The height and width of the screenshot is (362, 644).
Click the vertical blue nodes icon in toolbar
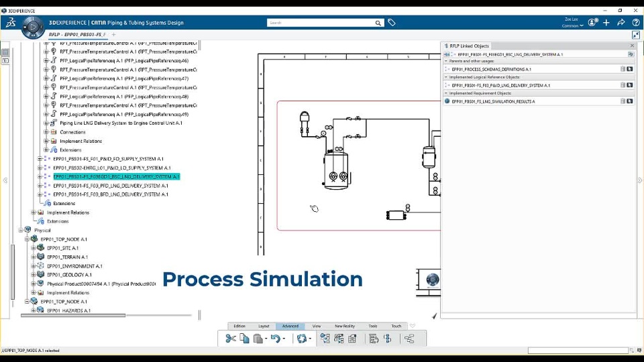(x=388, y=339)
